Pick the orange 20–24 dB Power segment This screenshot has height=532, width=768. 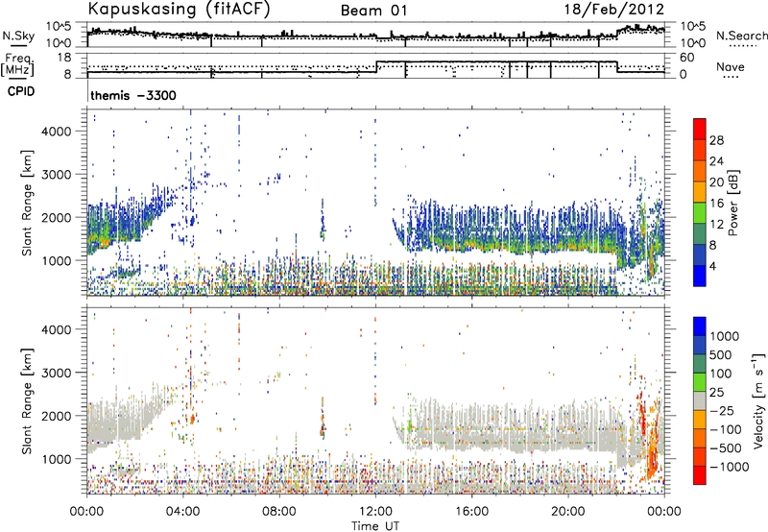(700, 170)
